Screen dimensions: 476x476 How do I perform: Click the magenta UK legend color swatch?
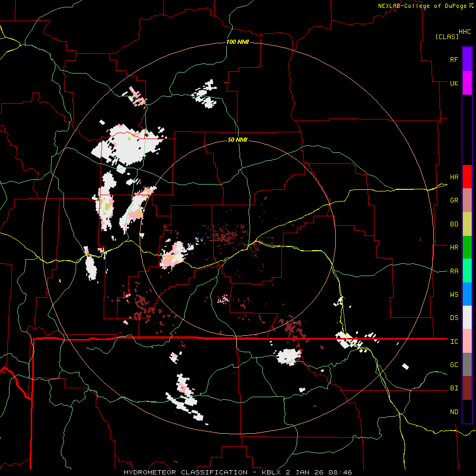coord(467,83)
